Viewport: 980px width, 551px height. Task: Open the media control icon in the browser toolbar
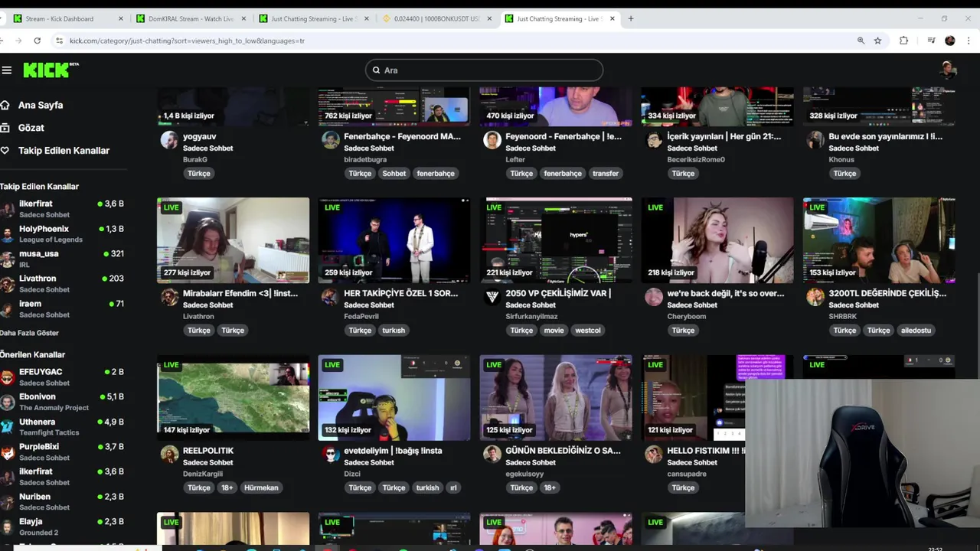[x=931, y=41]
